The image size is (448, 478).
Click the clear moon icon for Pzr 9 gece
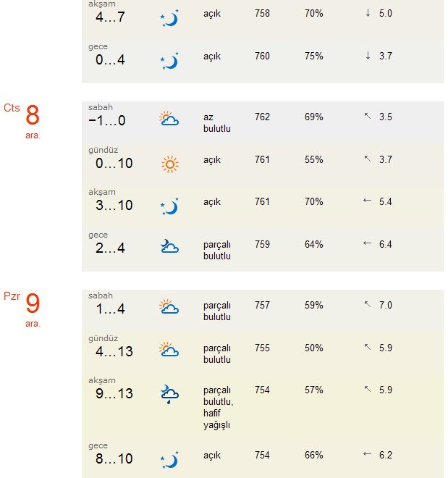169,460
